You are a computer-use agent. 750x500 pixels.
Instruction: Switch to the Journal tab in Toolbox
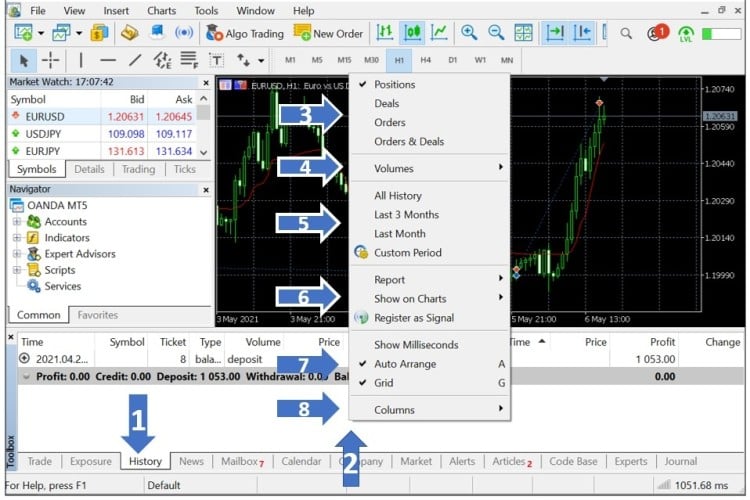pyautogui.click(x=681, y=461)
